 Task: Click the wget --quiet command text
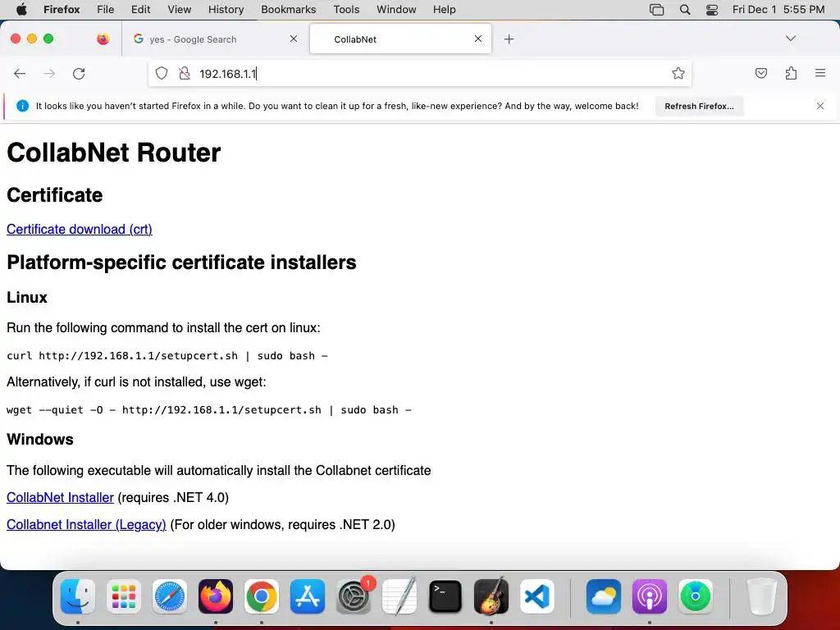(209, 410)
